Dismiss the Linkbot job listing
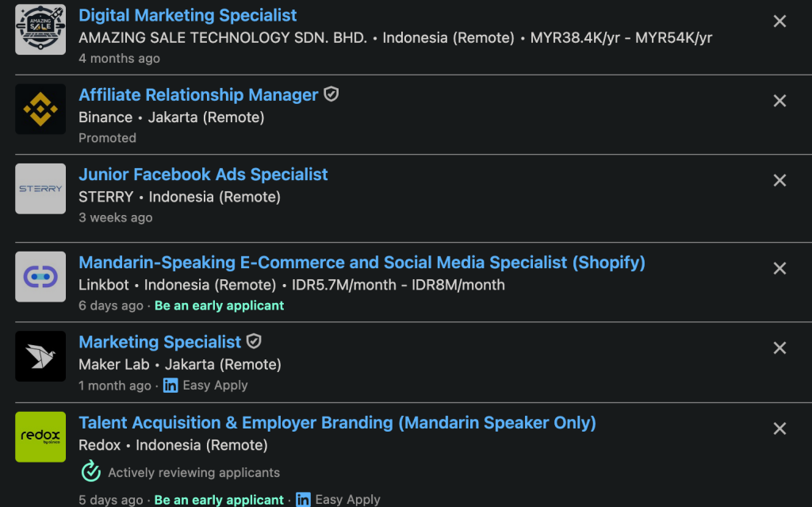The height and width of the screenshot is (507, 812). 779,268
